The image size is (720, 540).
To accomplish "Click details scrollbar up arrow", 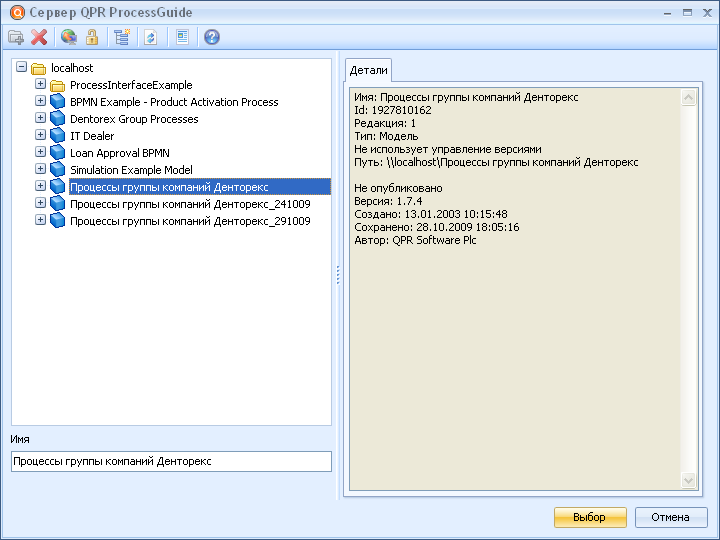I will tap(688, 97).
